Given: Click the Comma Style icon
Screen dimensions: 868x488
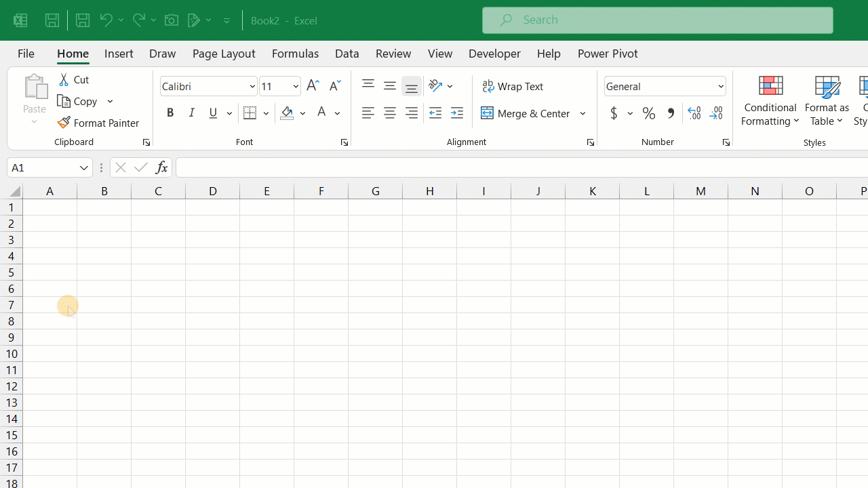Looking at the screenshot, I should click(x=670, y=113).
